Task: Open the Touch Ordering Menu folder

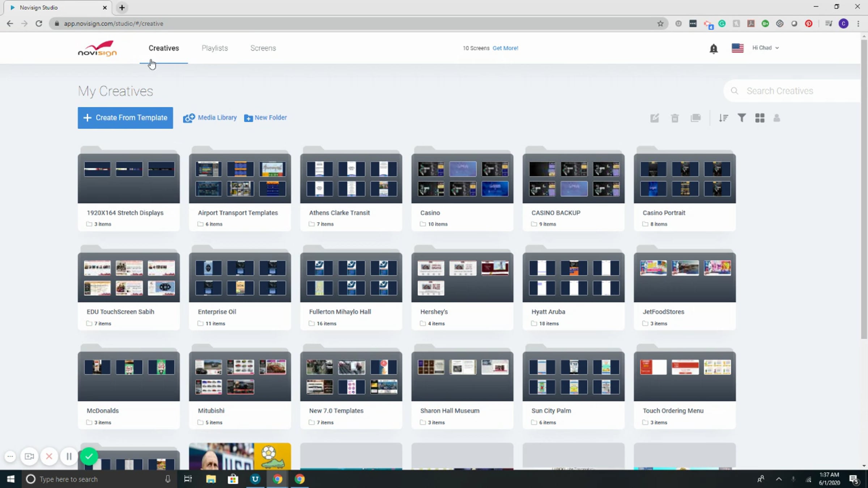Action: click(685, 386)
